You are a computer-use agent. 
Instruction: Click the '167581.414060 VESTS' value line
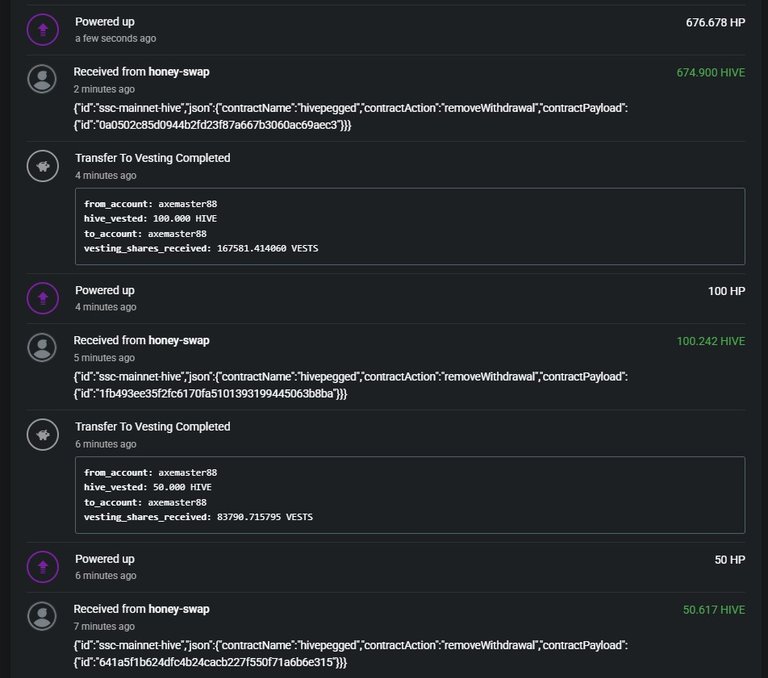(201, 248)
